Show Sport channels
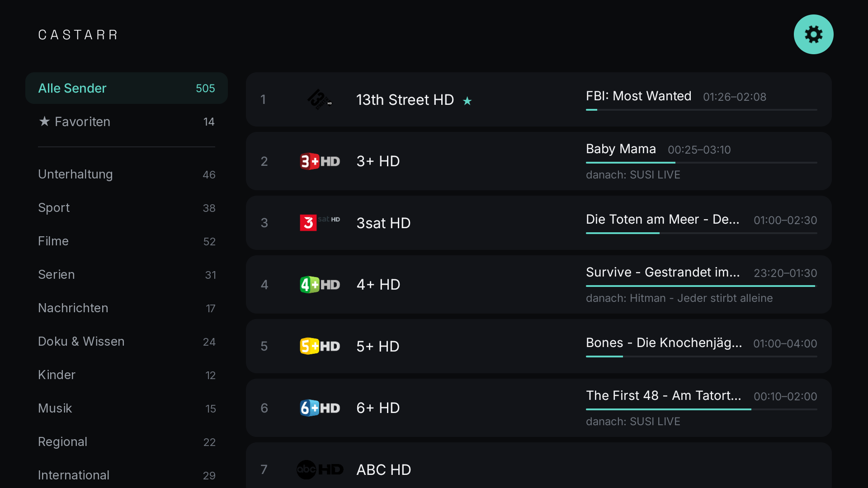This screenshot has width=868, height=488. (127, 208)
